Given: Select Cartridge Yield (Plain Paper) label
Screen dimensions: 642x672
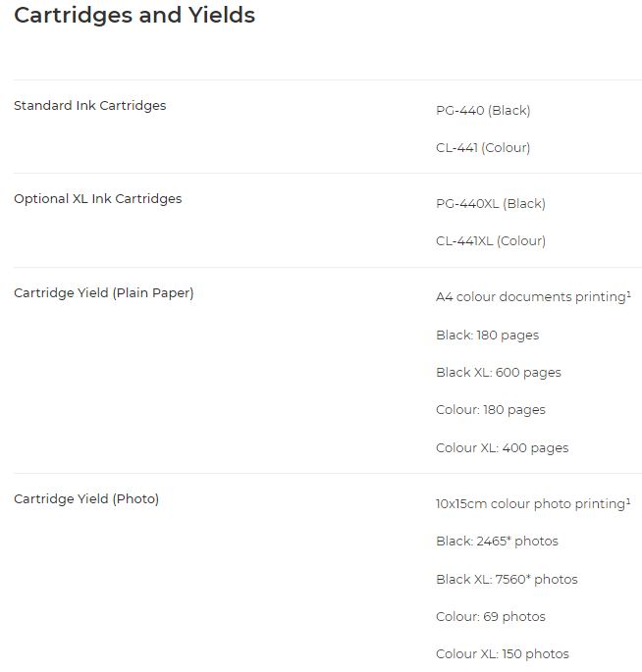Looking at the screenshot, I should click(x=104, y=292).
